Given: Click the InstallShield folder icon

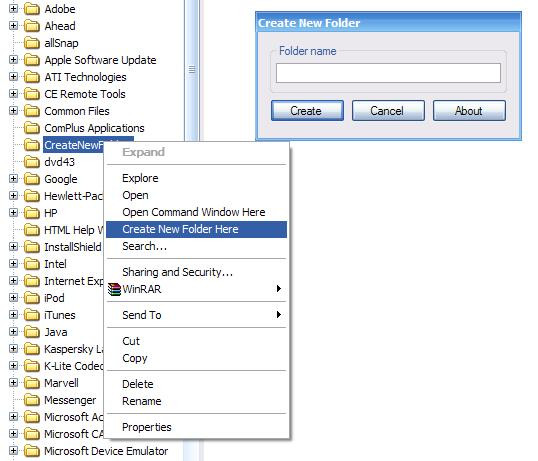Looking at the screenshot, I should point(32,247).
